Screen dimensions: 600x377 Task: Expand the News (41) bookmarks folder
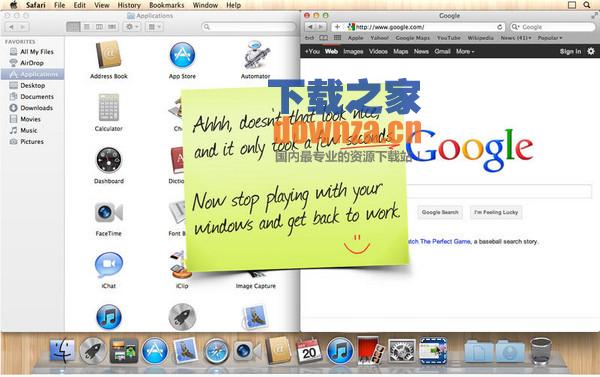[x=516, y=38]
